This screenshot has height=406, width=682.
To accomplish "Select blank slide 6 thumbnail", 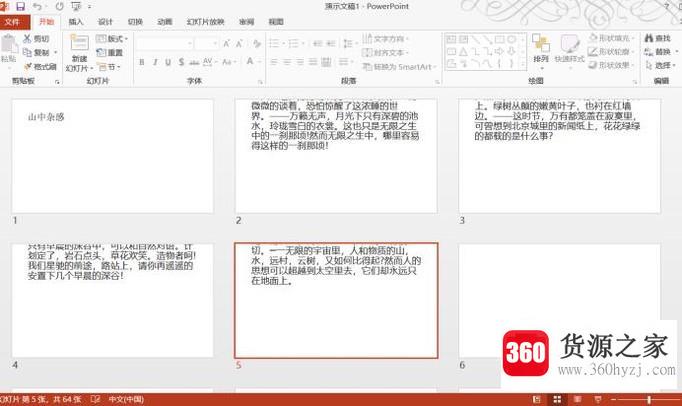I will tap(559, 301).
